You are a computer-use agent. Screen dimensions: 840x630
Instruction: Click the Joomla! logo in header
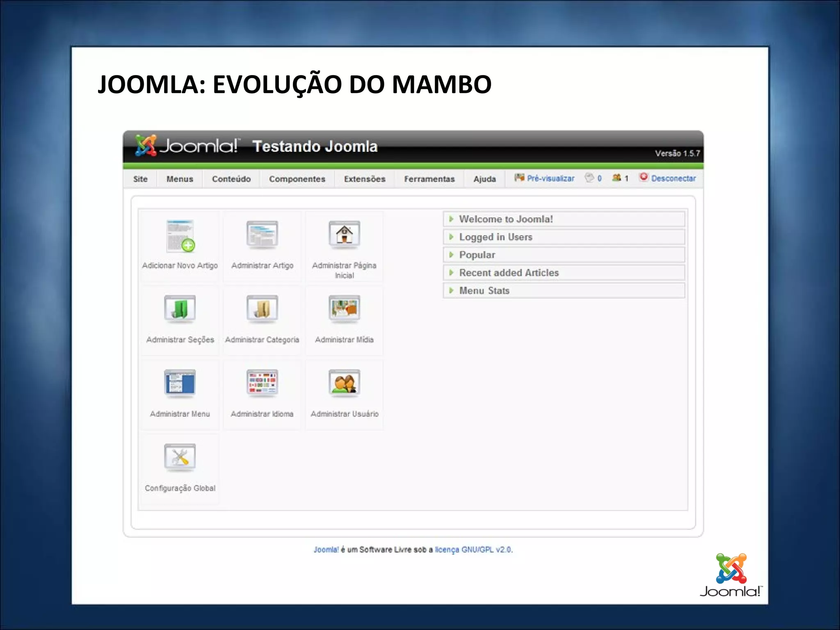(187, 145)
